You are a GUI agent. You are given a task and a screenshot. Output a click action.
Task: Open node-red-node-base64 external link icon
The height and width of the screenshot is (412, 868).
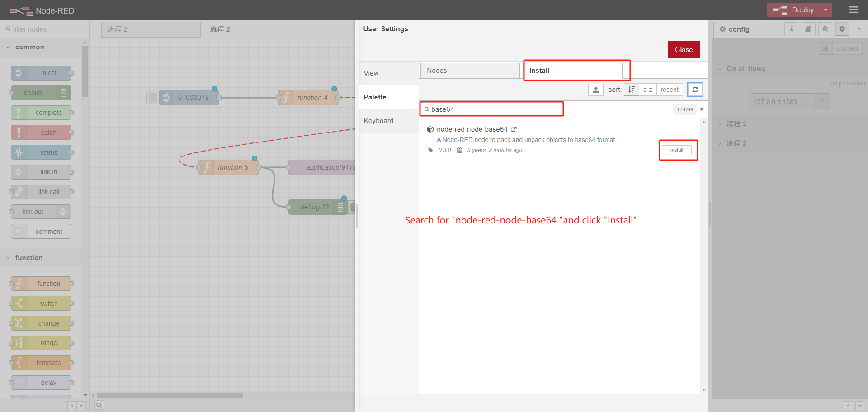click(514, 129)
